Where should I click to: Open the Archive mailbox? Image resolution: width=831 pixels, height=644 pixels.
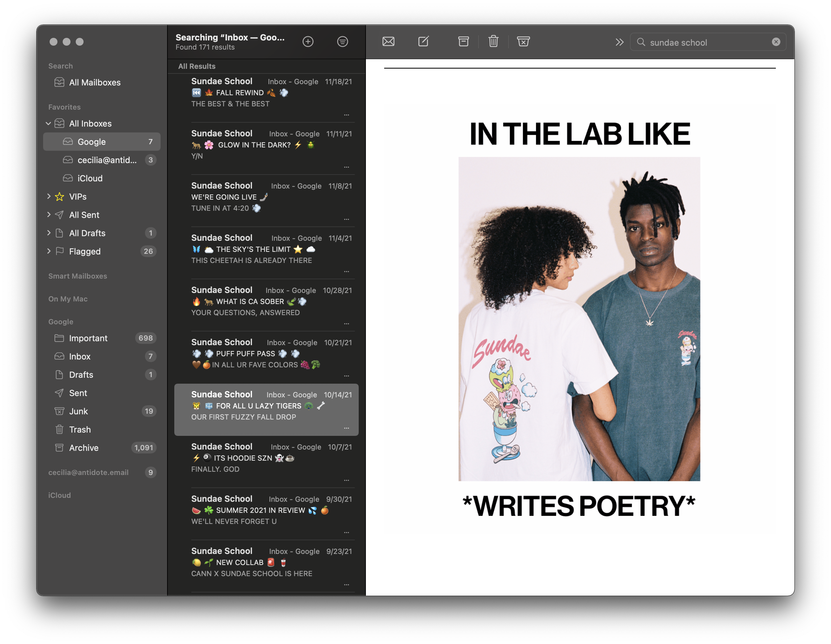84,448
